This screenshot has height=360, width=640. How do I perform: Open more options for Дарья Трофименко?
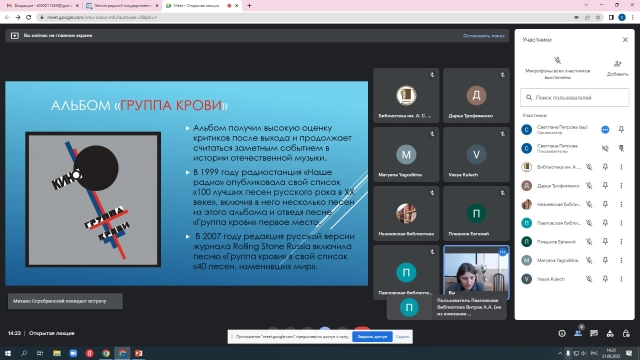coord(621,186)
